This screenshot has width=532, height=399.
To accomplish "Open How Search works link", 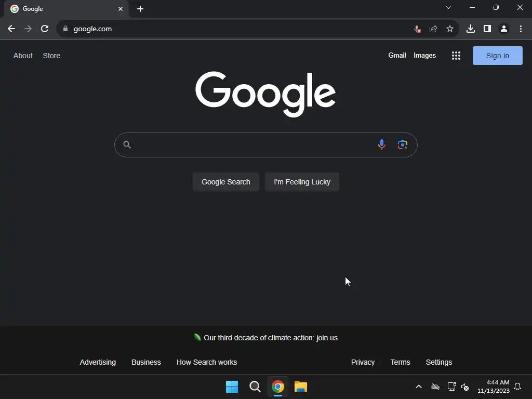I will click(x=207, y=362).
